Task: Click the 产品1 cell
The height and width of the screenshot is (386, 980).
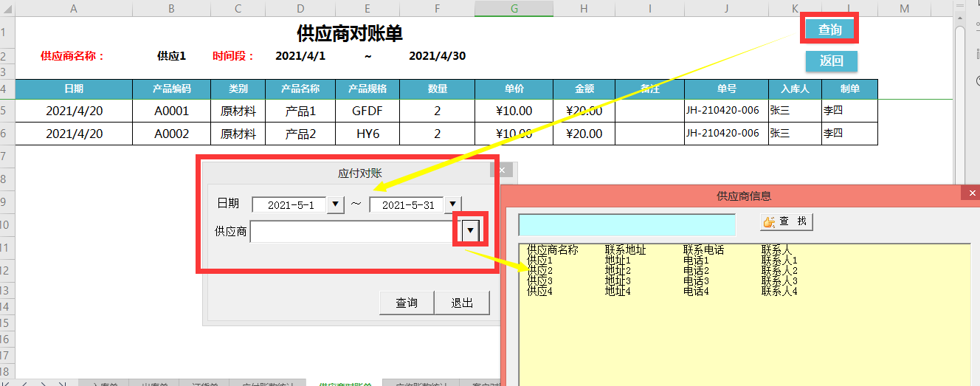Action: (x=300, y=111)
